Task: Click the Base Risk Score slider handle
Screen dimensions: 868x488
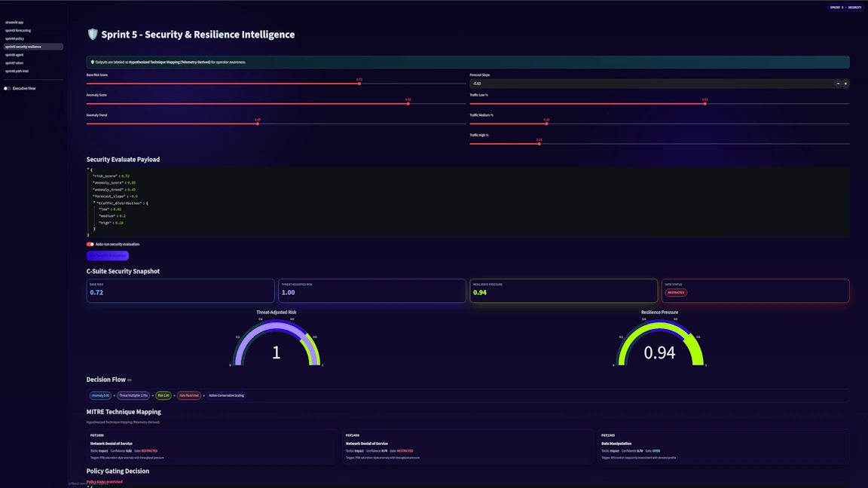Action: [x=359, y=84]
